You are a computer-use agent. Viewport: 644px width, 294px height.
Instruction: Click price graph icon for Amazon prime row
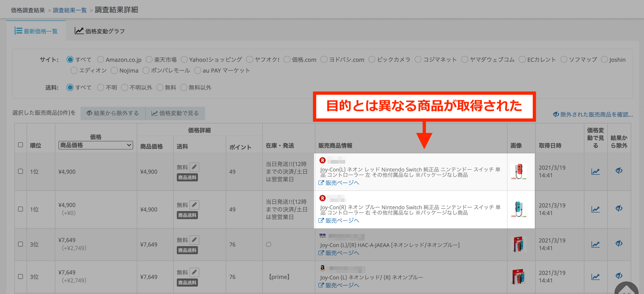tap(595, 277)
